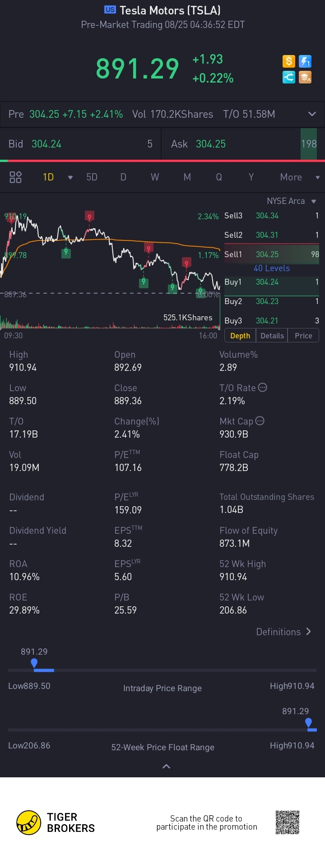The image size is (325, 868).
Task: Select the 5D chart tab
Action: [92, 177]
